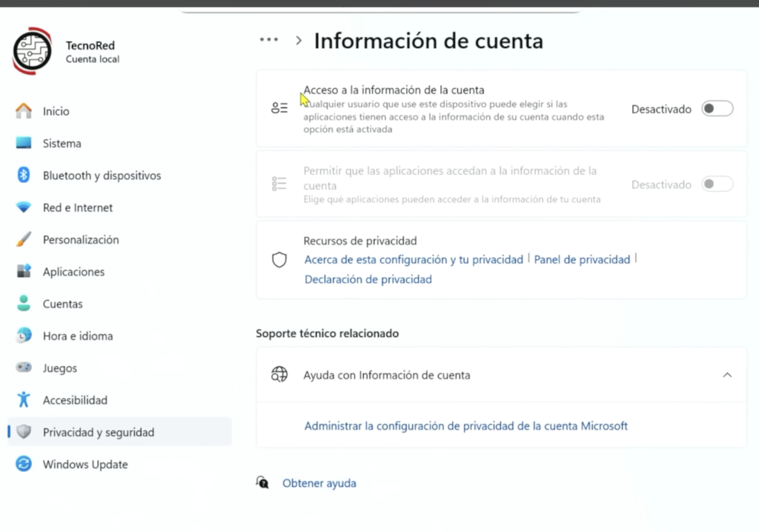Viewport: 759px width, 532px height.
Task: Open Personalización settings
Action: (119, 239)
